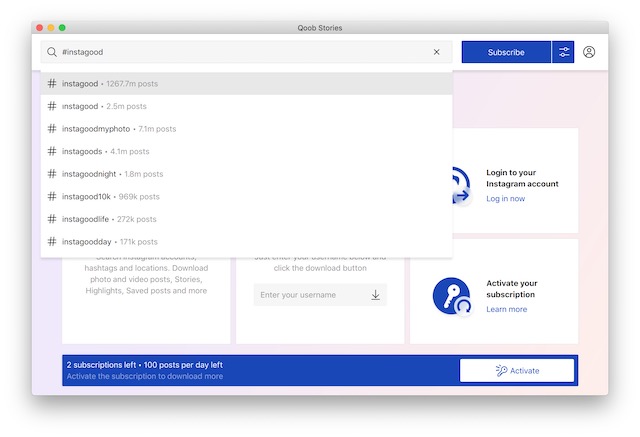Select instagoodlife 272k posts hashtag

(246, 219)
